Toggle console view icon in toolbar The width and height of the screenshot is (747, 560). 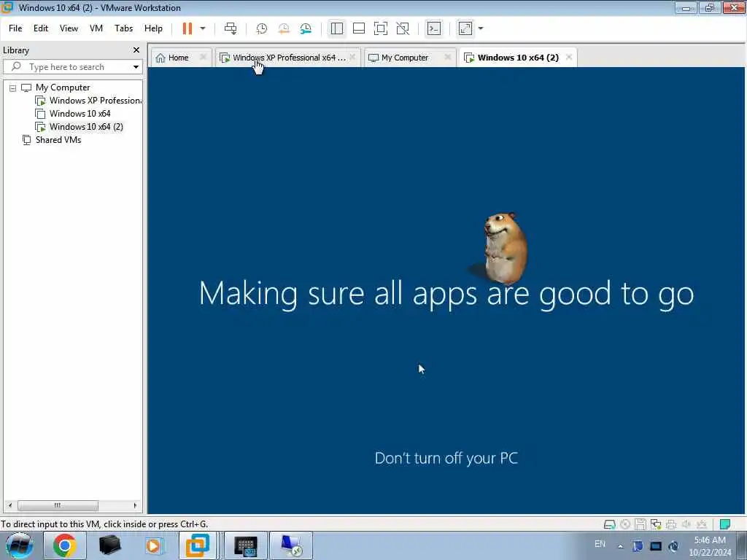pyautogui.click(x=434, y=28)
